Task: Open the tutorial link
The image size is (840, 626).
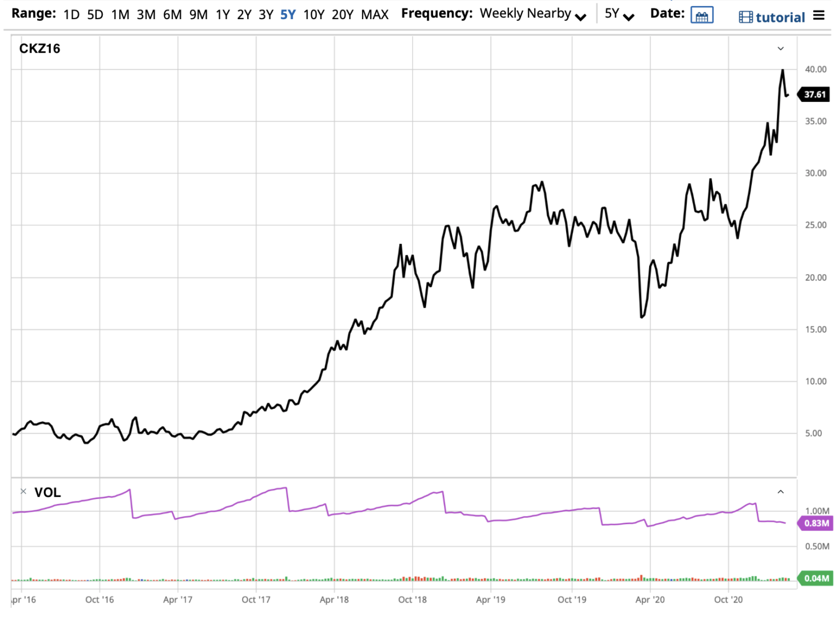Action: (780, 18)
